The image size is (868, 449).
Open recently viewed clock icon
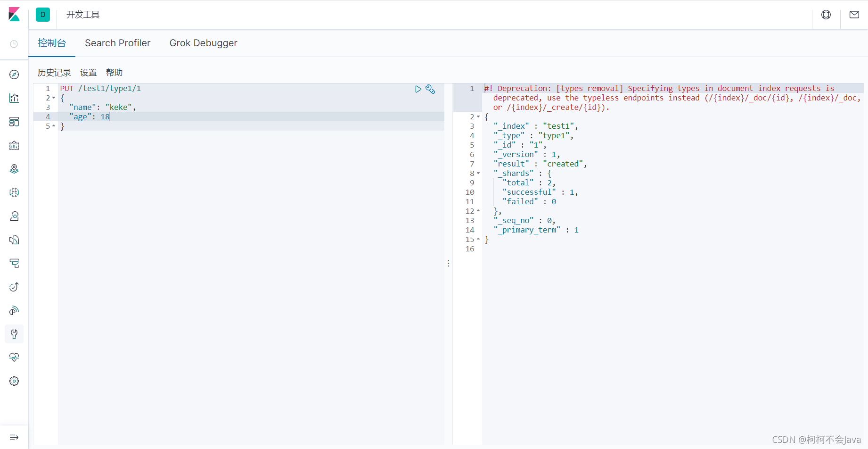click(x=14, y=44)
